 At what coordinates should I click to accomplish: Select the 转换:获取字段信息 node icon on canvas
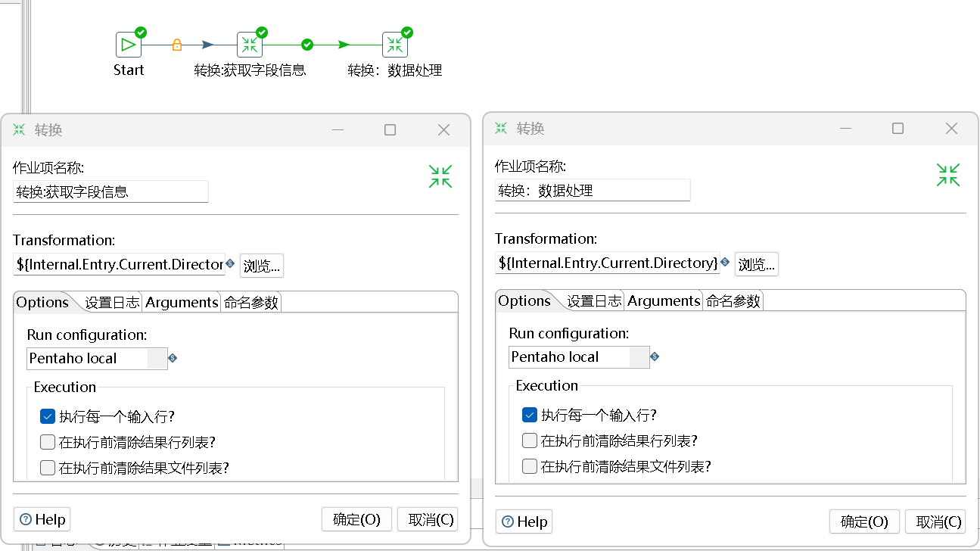click(250, 45)
